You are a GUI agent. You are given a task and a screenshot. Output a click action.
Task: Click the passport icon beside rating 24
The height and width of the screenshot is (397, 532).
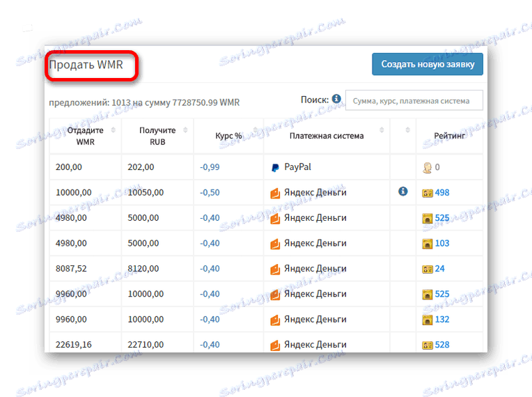[428, 269]
